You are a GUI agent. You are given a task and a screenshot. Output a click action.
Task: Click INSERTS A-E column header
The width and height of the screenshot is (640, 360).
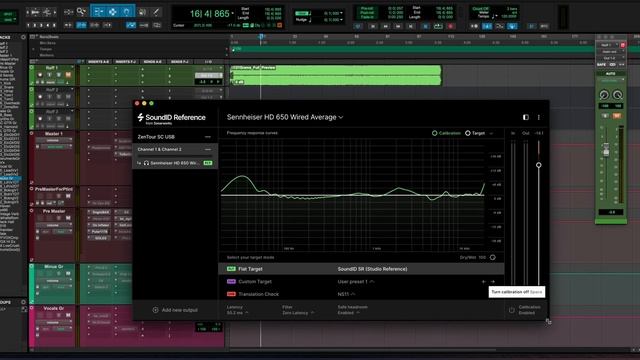click(98, 62)
